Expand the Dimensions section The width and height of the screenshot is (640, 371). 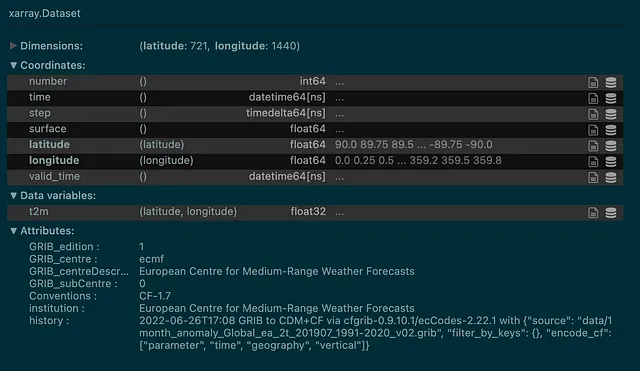coord(13,46)
